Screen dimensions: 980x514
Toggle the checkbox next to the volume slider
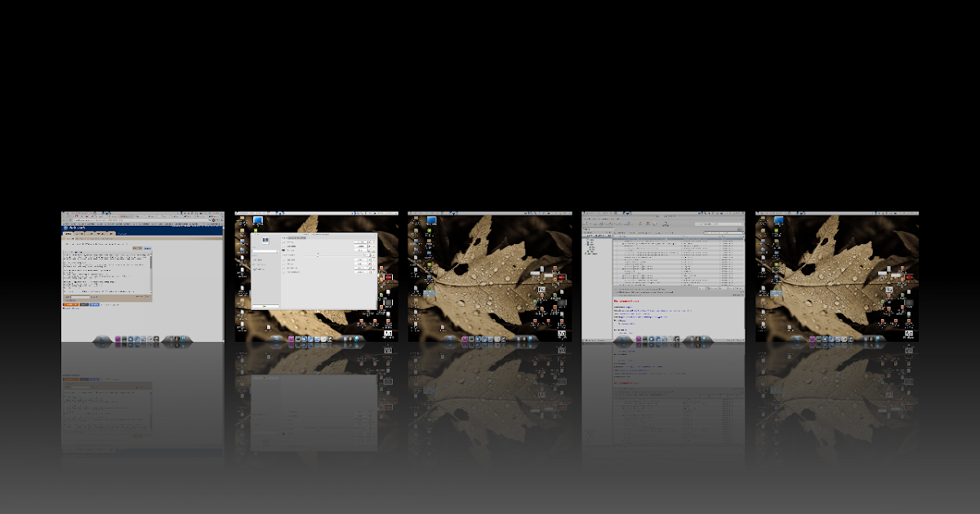tap(283, 250)
